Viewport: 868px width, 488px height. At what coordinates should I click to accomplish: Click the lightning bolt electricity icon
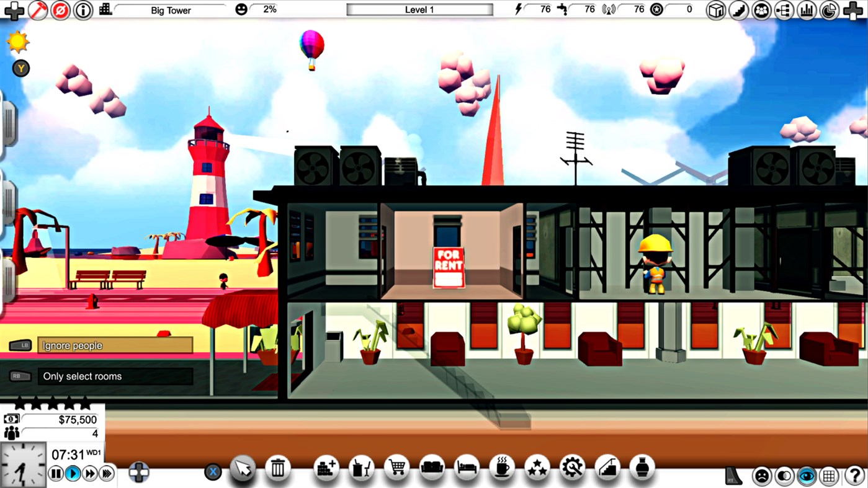click(x=519, y=9)
